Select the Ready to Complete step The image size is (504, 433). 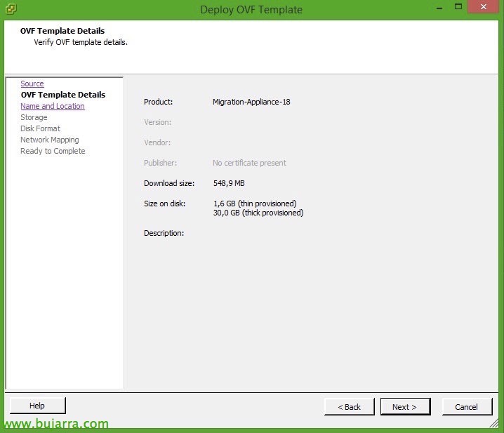[53, 151]
